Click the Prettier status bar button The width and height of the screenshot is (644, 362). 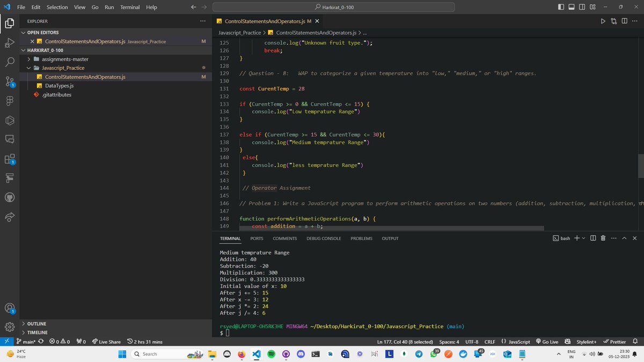tap(614, 342)
